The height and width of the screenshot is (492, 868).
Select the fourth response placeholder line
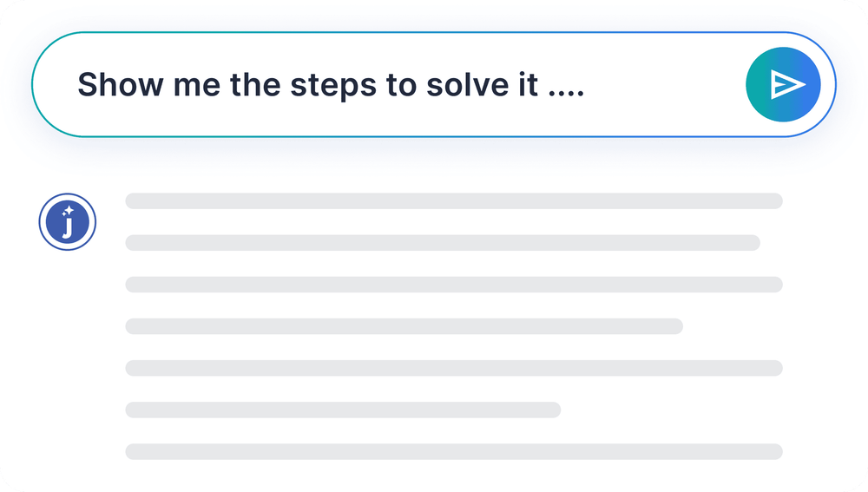(x=404, y=326)
